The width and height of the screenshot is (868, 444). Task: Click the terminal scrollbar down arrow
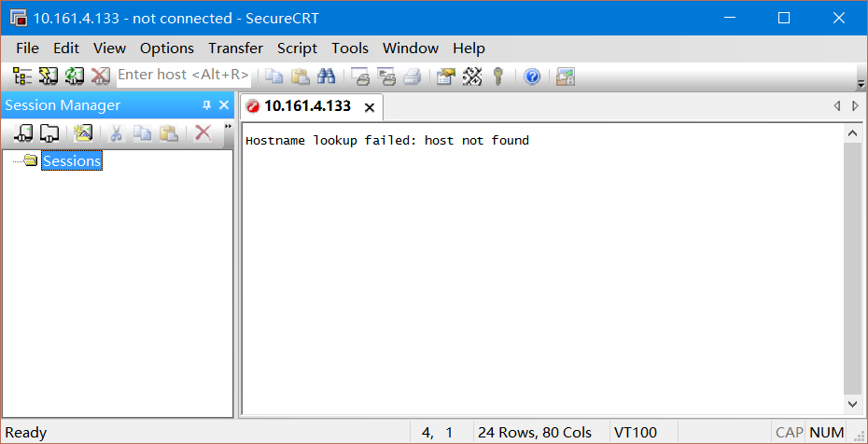(x=852, y=404)
